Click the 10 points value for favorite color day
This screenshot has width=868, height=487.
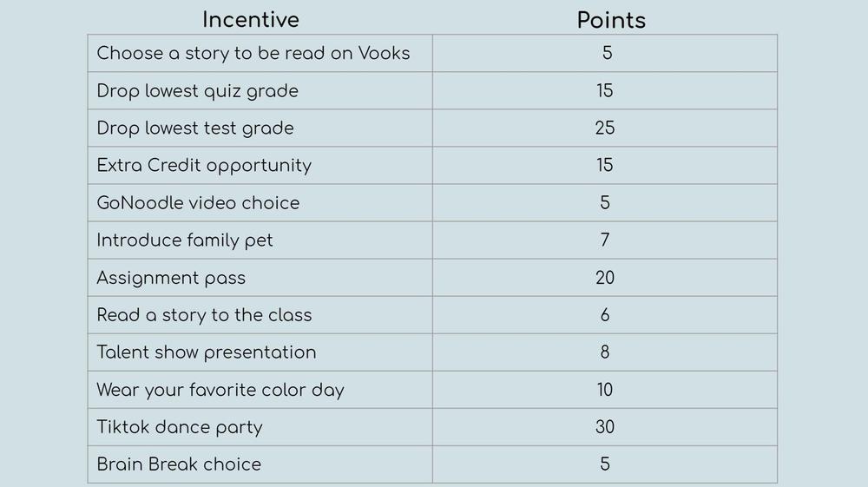click(605, 390)
